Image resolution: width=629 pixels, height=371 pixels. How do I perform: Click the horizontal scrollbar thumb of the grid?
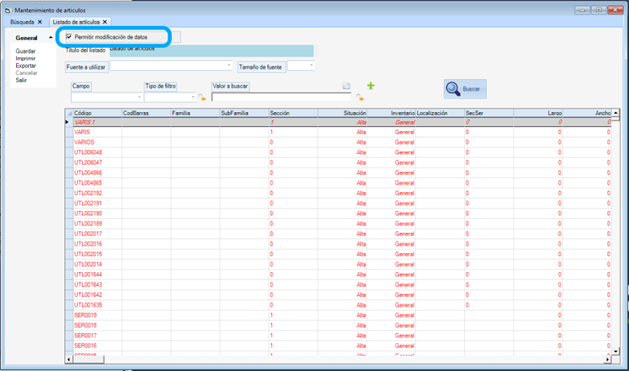[x=88, y=359]
